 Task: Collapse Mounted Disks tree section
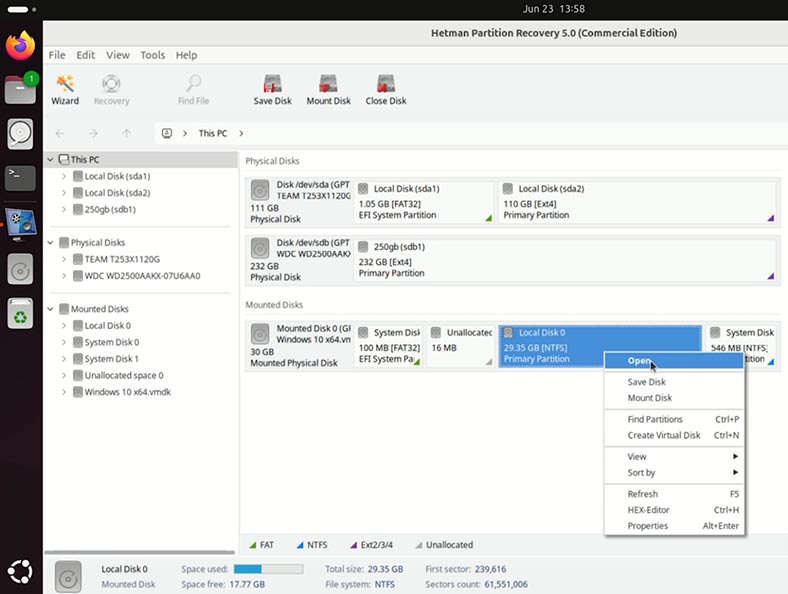tap(50, 309)
